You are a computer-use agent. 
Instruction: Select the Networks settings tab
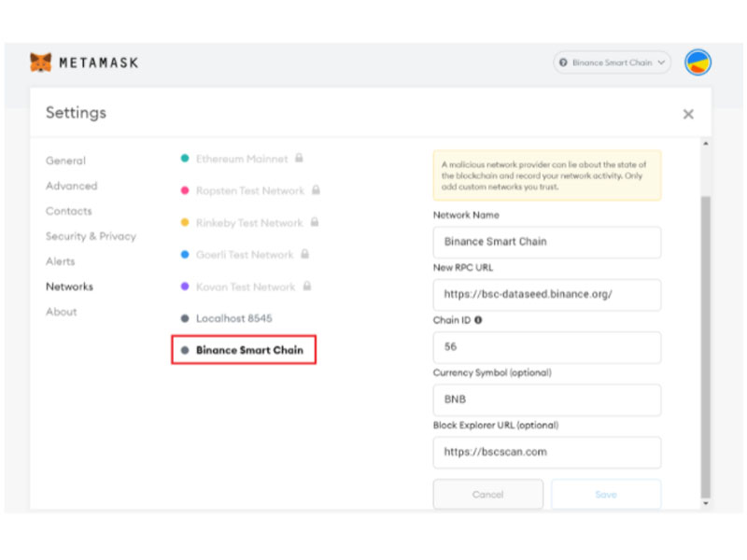[x=69, y=287]
